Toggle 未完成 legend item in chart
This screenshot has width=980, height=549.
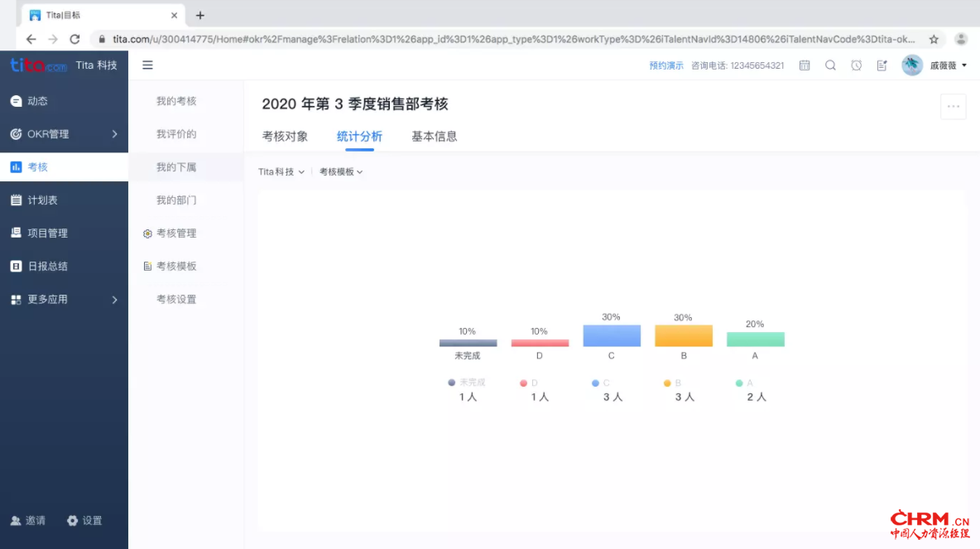tap(468, 383)
